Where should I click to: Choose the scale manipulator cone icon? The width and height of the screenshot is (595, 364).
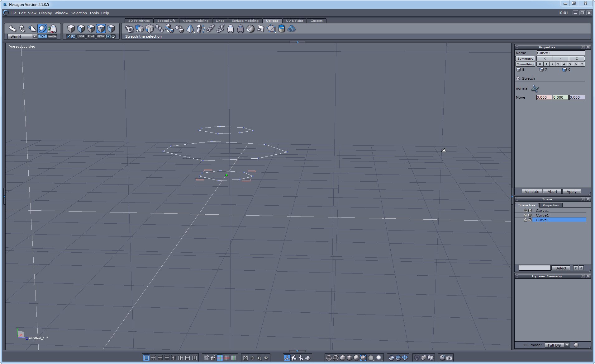(32, 29)
